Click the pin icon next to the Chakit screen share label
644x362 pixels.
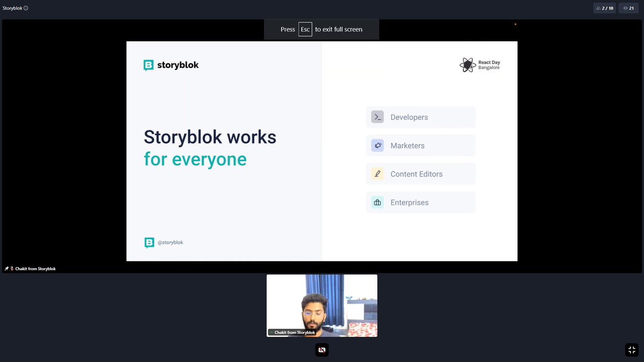pos(6,269)
